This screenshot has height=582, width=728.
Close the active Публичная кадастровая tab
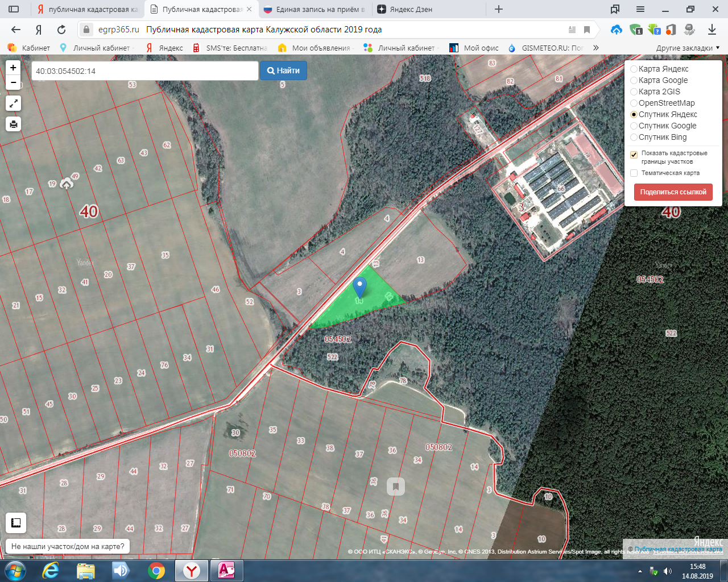(x=249, y=9)
